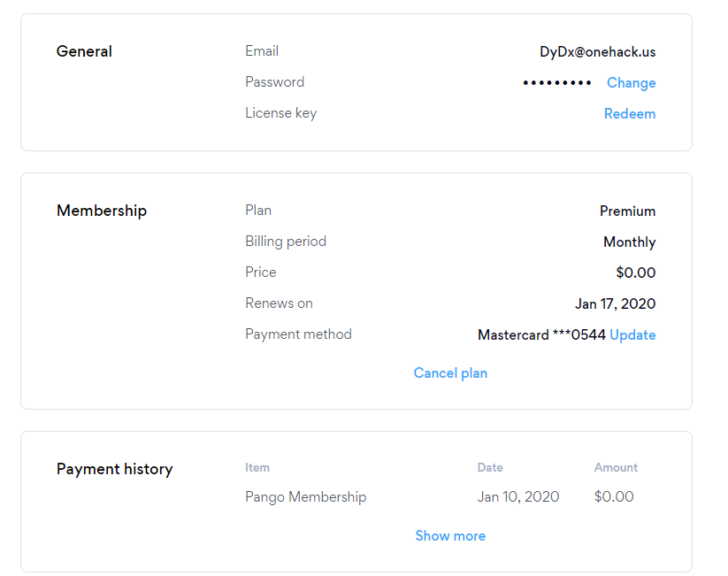Click the Premium plan value
The width and height of the screenshot is (728, 576).
[627, 211]
